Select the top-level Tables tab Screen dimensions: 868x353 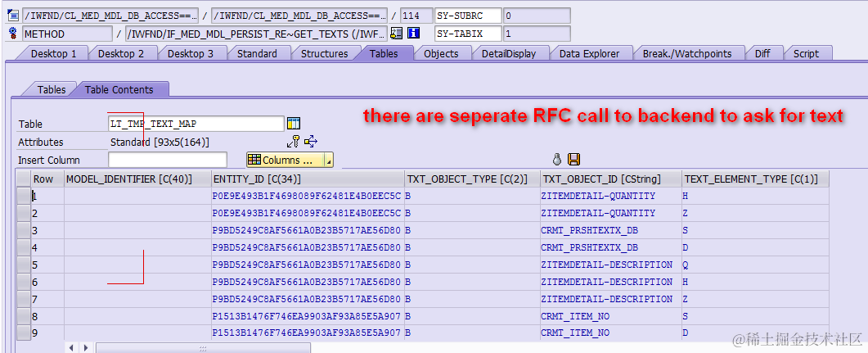click(384, 53)
